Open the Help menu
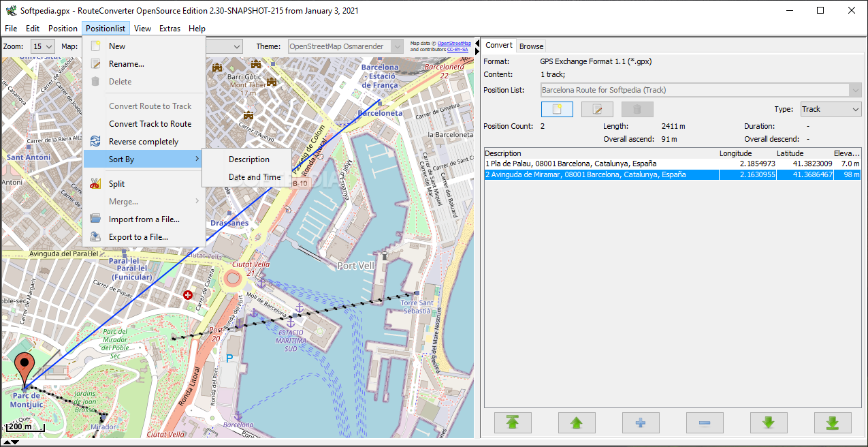This screenshot has width=868, height=447. click(197, 29)
